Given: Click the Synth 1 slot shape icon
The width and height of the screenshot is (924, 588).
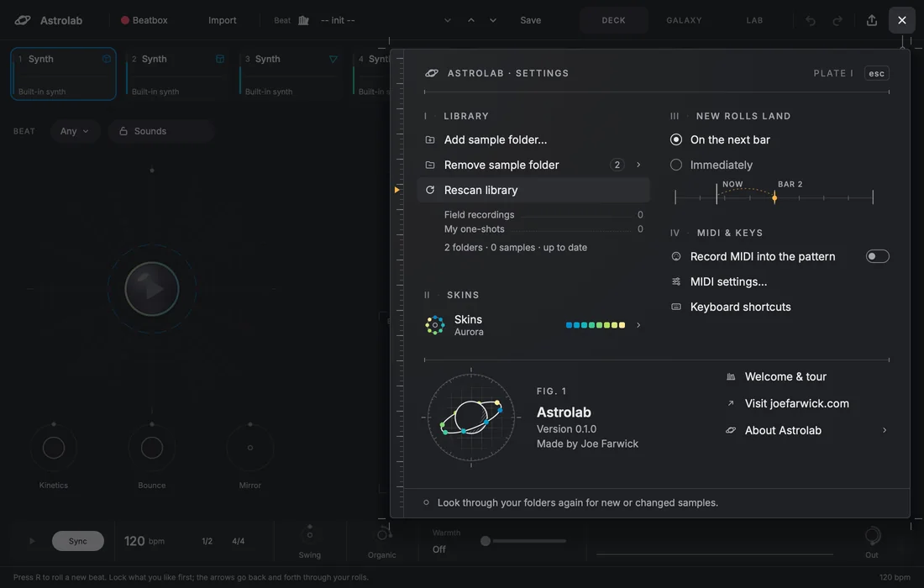Looking at the screenshot, I should click(x=106, y=59).
